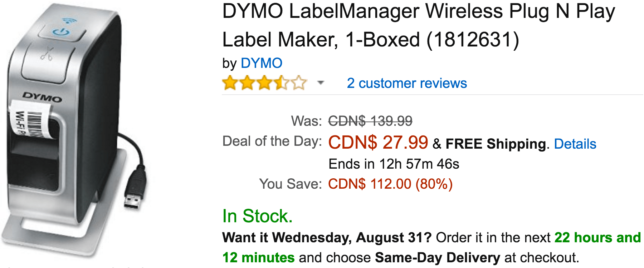The width and height of the screenshot is (644, 268).
Task: Click the You Save CDN$ 112.00 amount
Action: [390, 184]
